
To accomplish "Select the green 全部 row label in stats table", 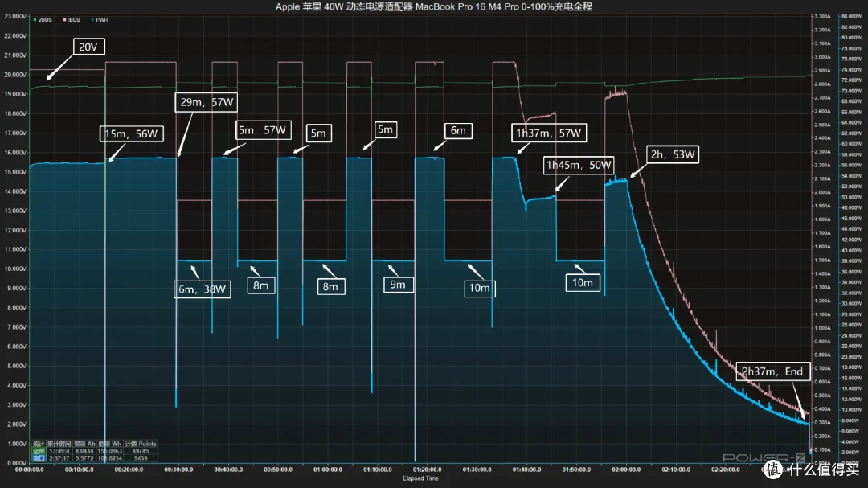I will 39,452.
